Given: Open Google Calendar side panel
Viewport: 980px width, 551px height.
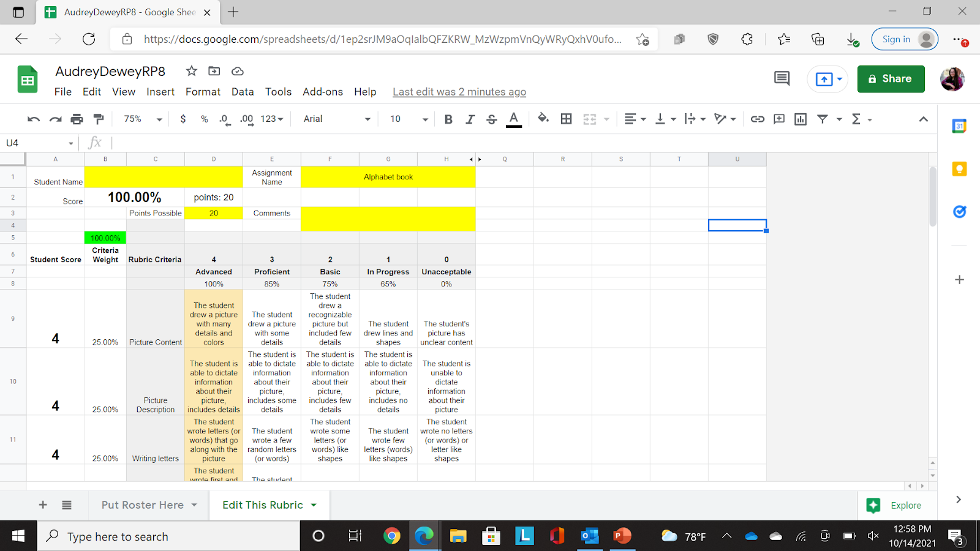Looking at the screenshot, I should pyautogui.click(x=959, y=126).
